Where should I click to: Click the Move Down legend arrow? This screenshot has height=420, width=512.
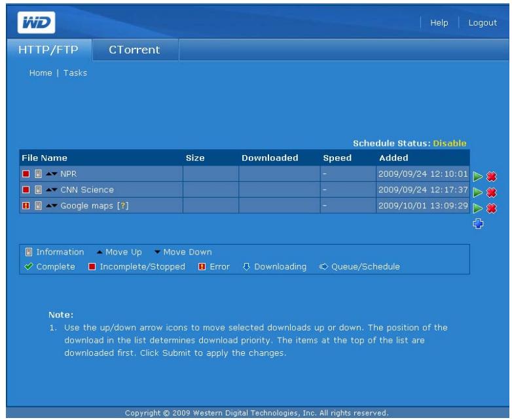(x=157, y=252)
